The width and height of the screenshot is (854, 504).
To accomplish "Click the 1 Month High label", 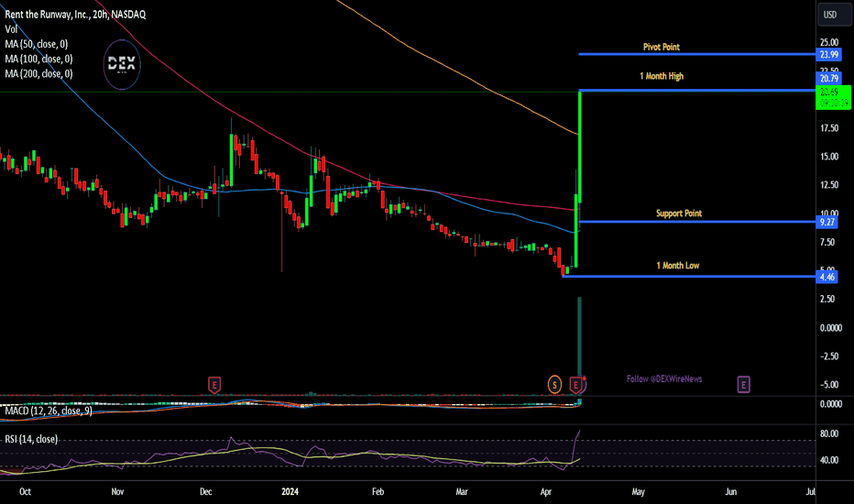I will click(662, 76).
